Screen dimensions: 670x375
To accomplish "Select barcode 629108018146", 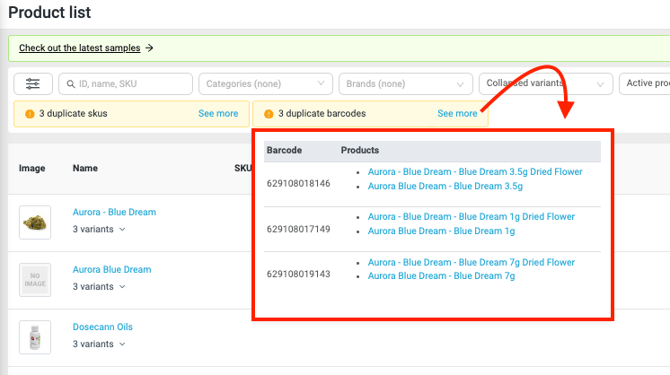I will click(298, 184).
